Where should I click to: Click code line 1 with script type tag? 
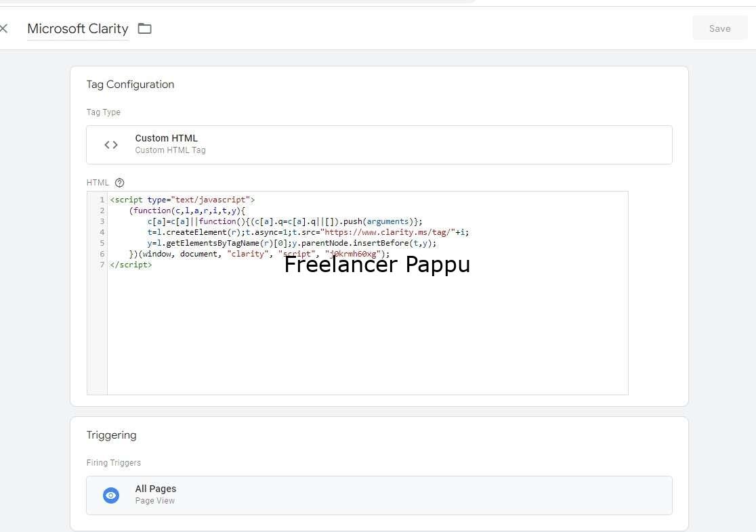(x=182, y=200)
